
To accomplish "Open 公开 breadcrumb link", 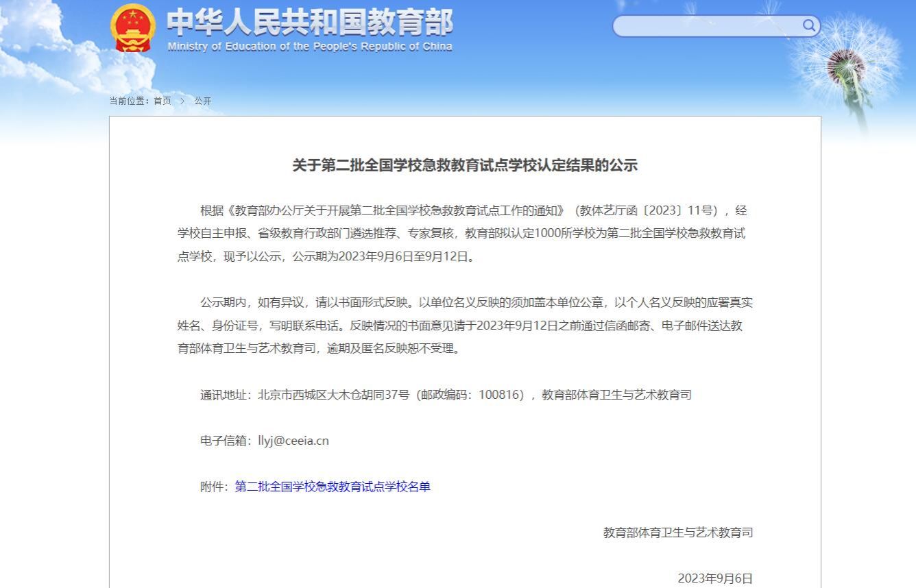I will click(203, 101).
